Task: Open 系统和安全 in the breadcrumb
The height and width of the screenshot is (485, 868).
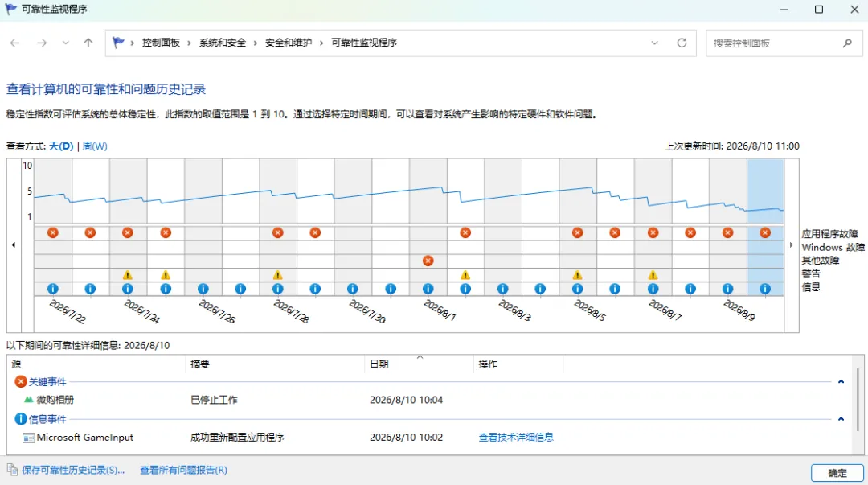Action: click(x=223, y=43)
